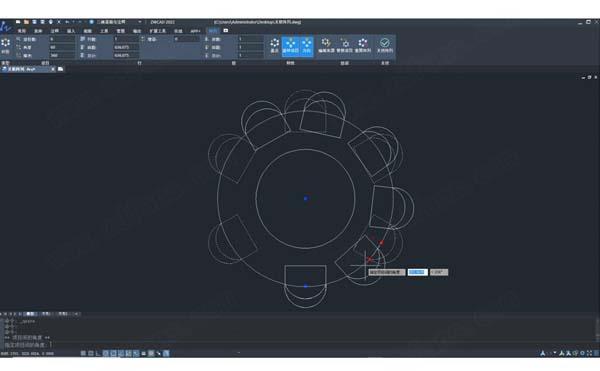Image resolution: width=600 pixels, height=371 pixels.
Task: Click the new drawing tab icon
Action: (x=60, y=69)
